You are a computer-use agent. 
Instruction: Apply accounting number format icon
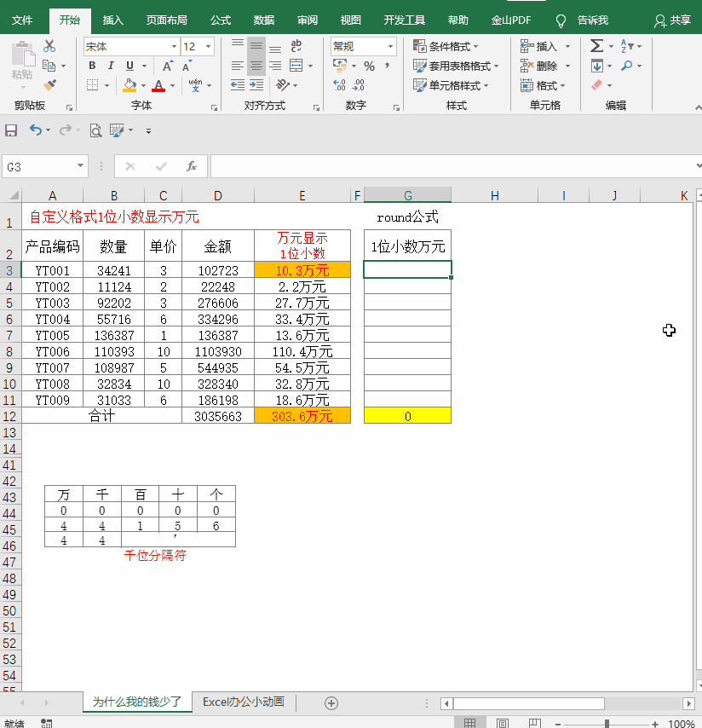pyautogui.click(x=340, y=66)
